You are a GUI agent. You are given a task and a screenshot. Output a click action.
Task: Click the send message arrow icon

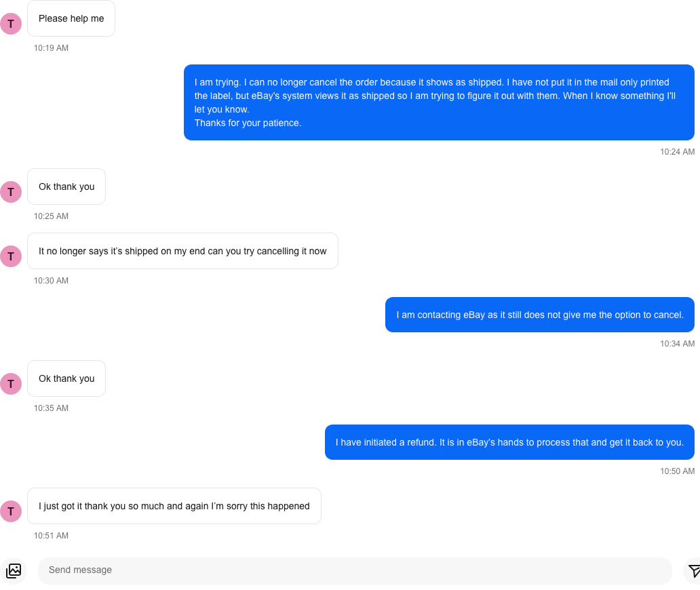point(693,570)
